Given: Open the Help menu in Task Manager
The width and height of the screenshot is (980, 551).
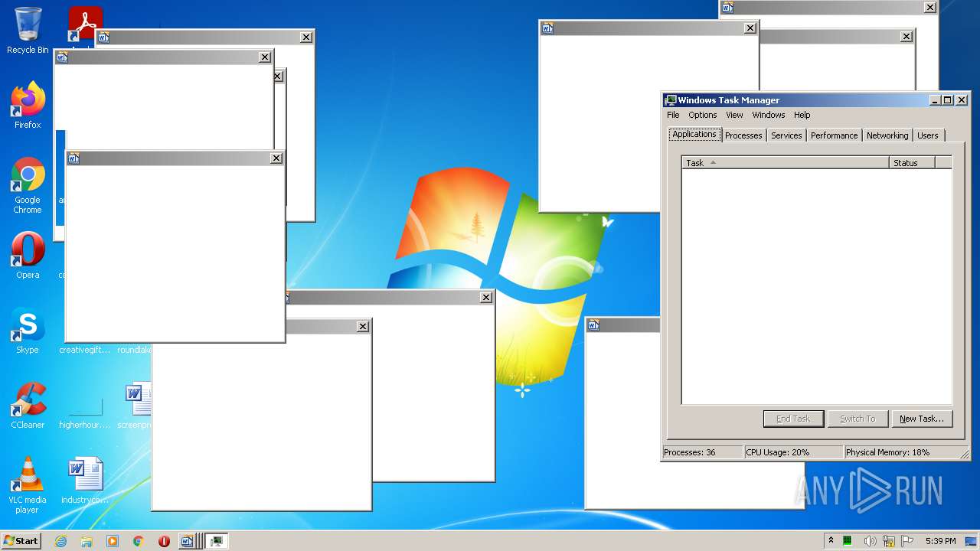Looking at the screenshot, I should (x=802, y=115).
